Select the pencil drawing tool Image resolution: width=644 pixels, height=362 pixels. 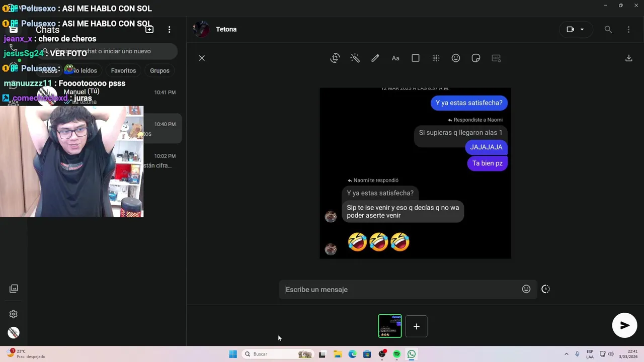point(375,58)
